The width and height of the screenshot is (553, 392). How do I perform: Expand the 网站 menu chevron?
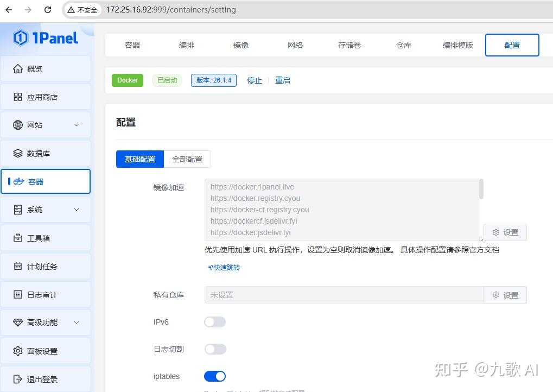pyautogui.click(x=77, y=125)
